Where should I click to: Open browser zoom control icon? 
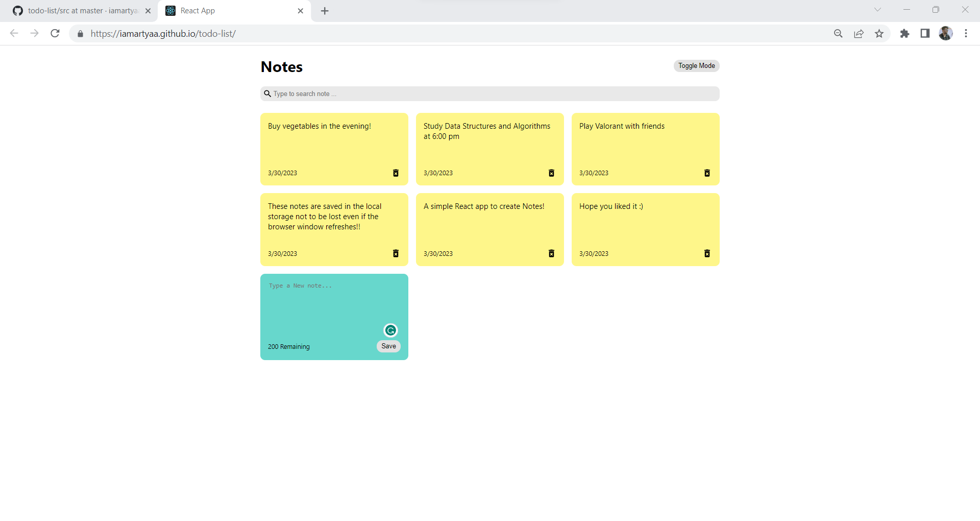(838, 34)
